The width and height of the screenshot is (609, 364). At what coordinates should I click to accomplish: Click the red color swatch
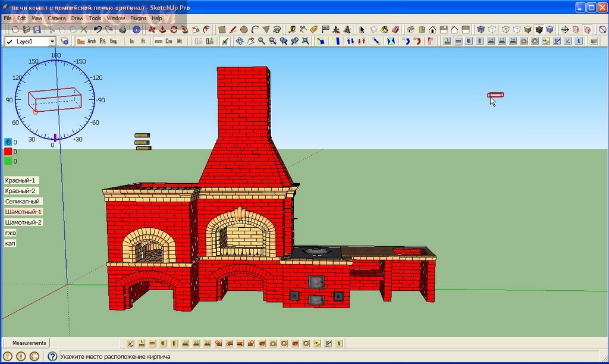coord(8,152)
